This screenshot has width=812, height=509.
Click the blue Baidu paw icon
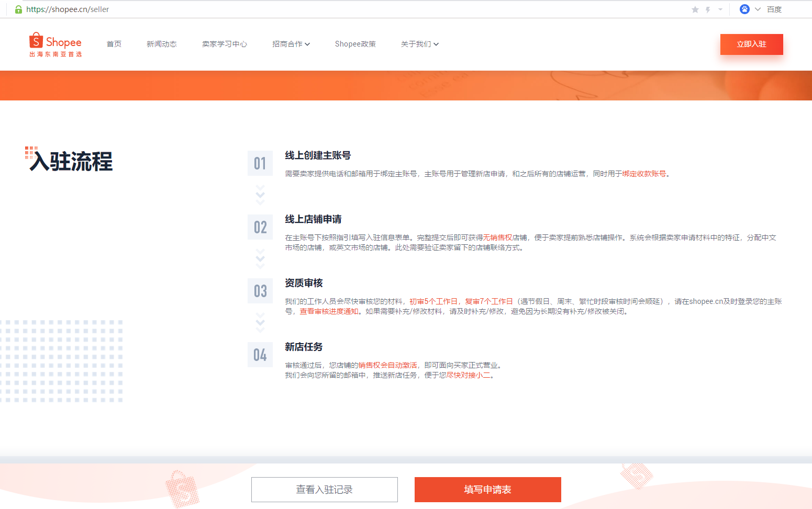pyautogui.click(x=744, y=9)
